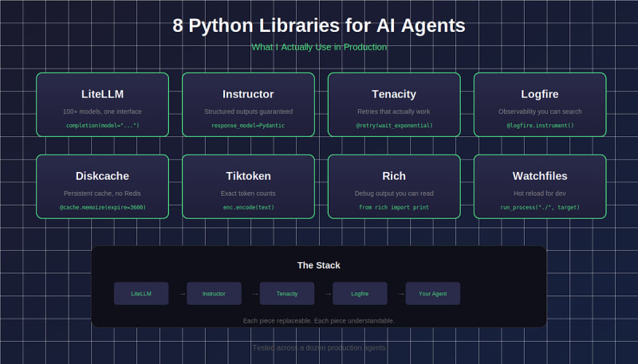Open the Logfire card title
The image size is (638, 364).
[x=540, y=94]
